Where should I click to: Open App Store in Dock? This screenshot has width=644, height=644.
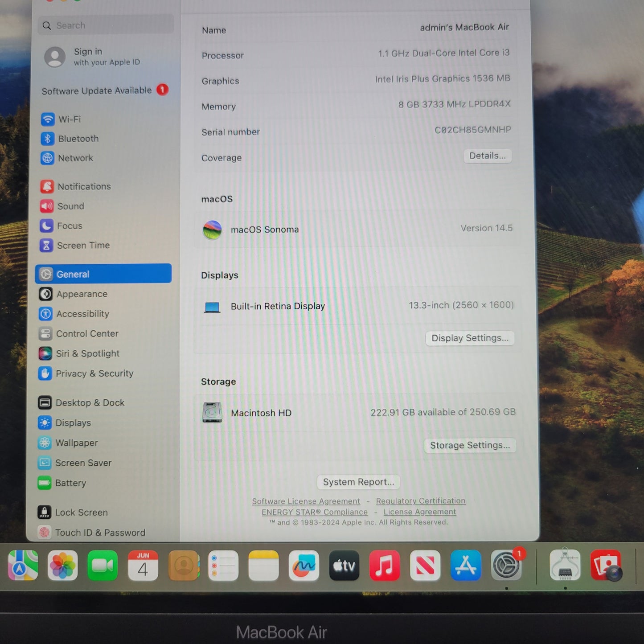click(x=466, y=565)
